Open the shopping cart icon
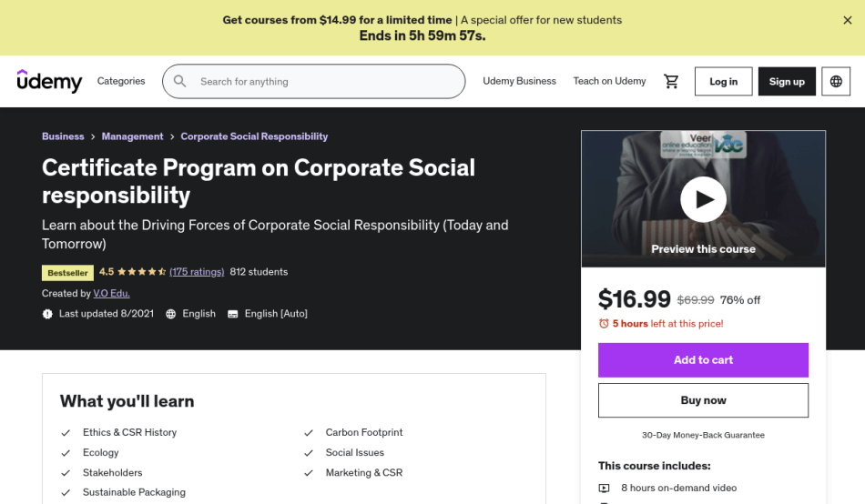865x504 pixels. pos(671,82)
